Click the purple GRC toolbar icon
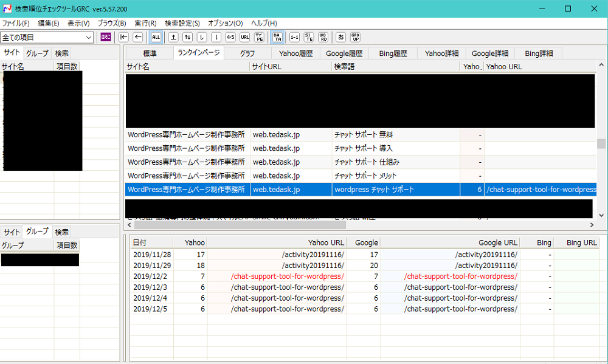Viewport: 608px width, 364px height. pos(106,37)
